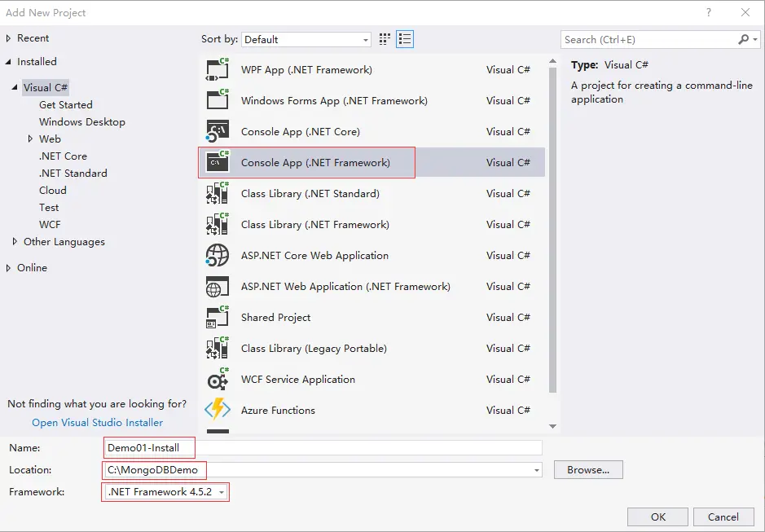Click "Console App (.NET Core)" template name

(x=301, y=132)
